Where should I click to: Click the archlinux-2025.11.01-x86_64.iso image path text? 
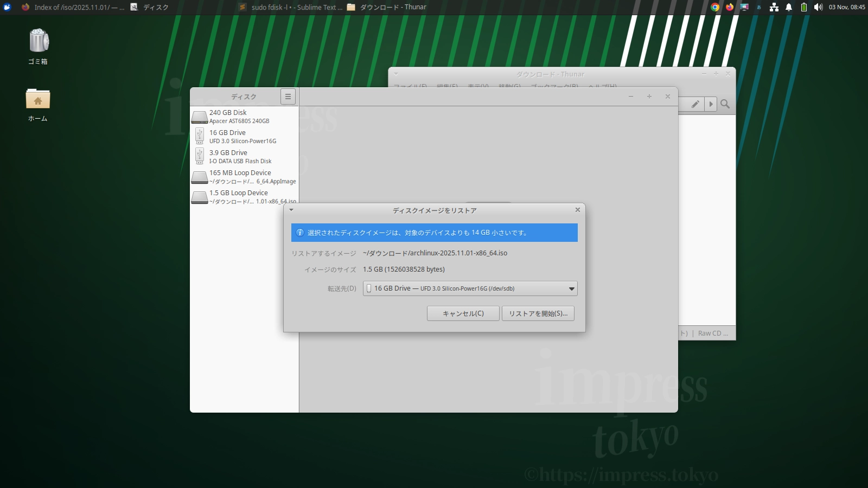point(435,253)
